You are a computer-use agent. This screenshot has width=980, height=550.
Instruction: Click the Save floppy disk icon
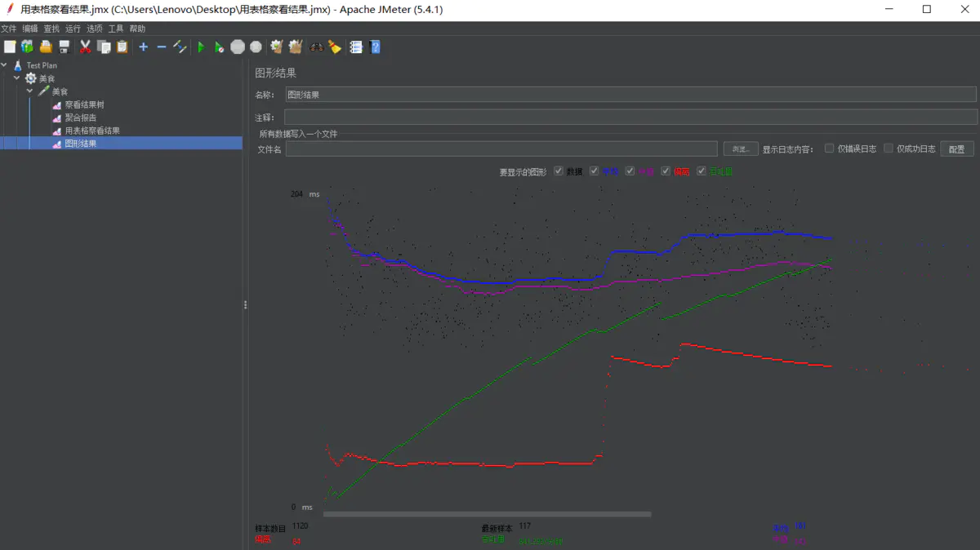(64, 47)
